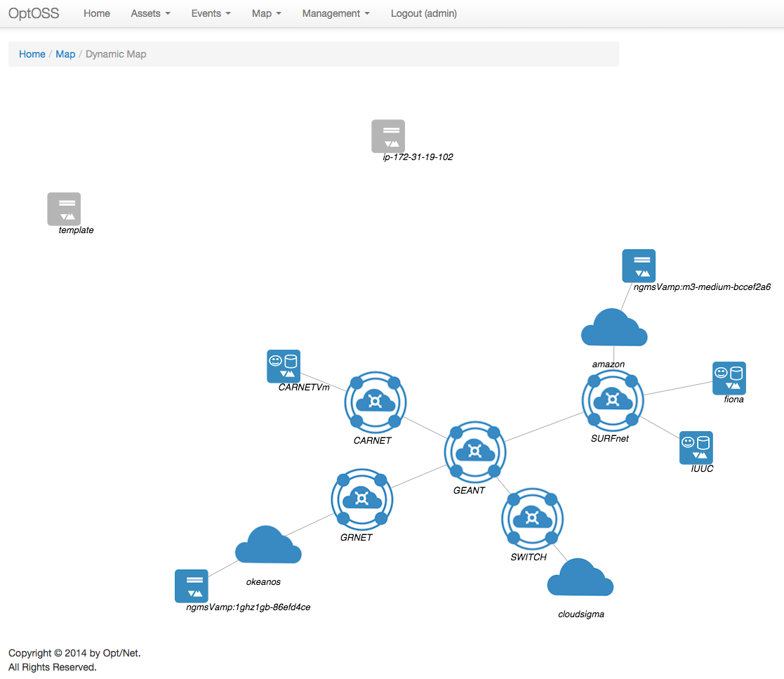Expand the Events dropdown menu

click(x=211, y=13)
